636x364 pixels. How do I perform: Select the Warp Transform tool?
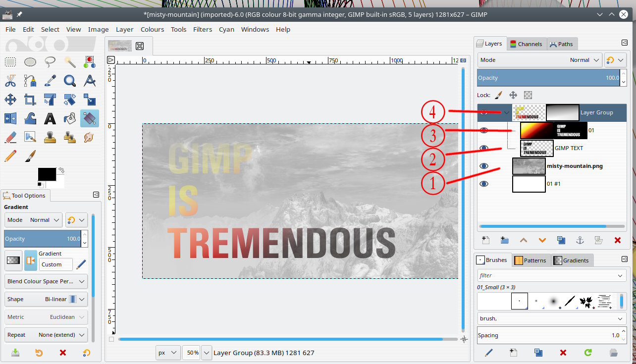click(30, 118)
